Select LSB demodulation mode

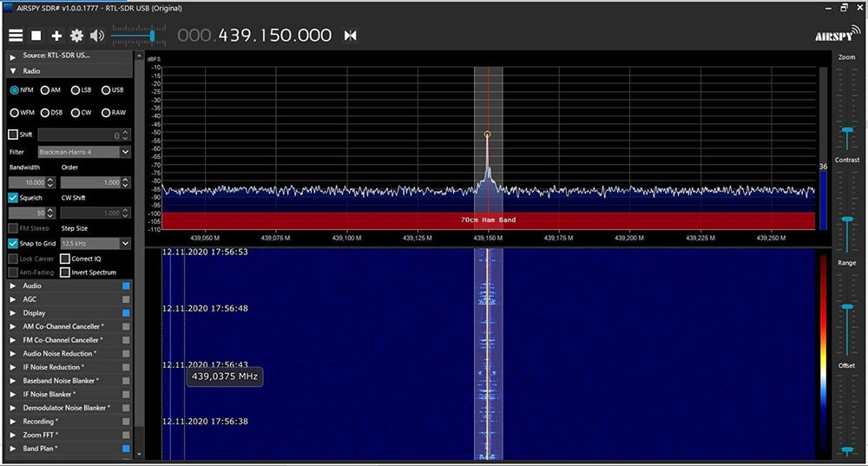click(76, 89)
